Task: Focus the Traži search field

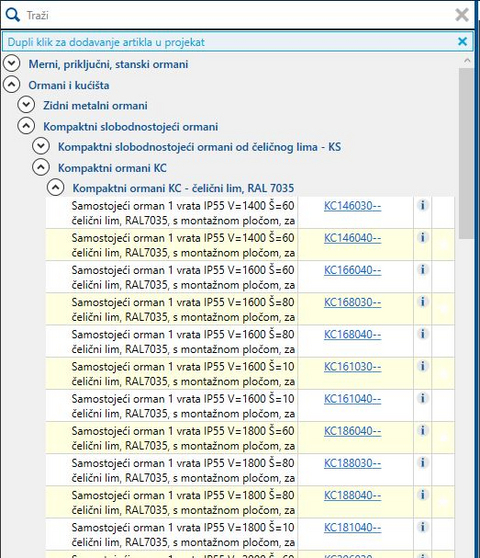Action: coord(238,15)
